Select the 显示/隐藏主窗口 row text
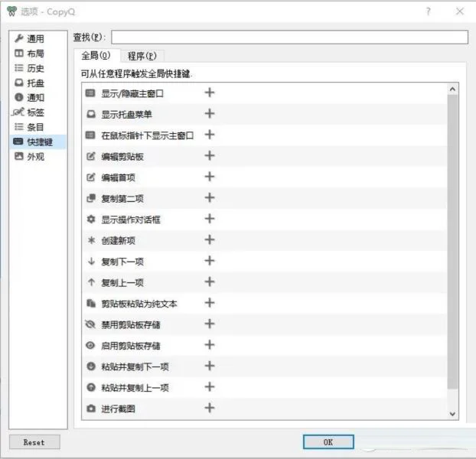476x459 pixels. [132, 93]
